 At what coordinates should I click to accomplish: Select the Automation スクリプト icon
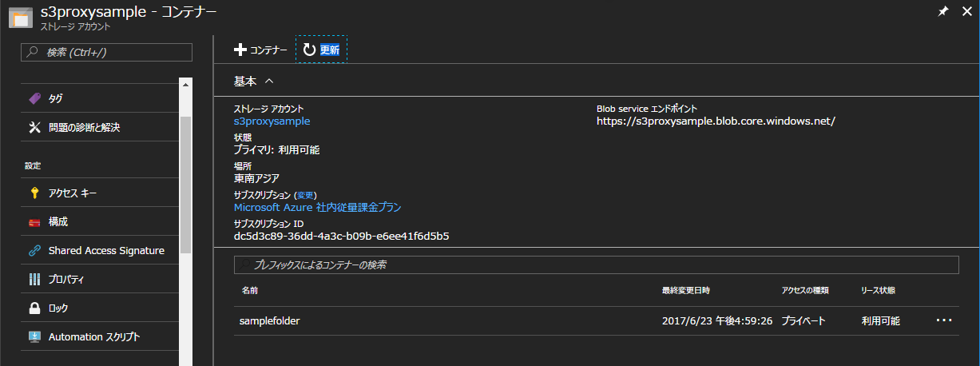click(34, 336)
